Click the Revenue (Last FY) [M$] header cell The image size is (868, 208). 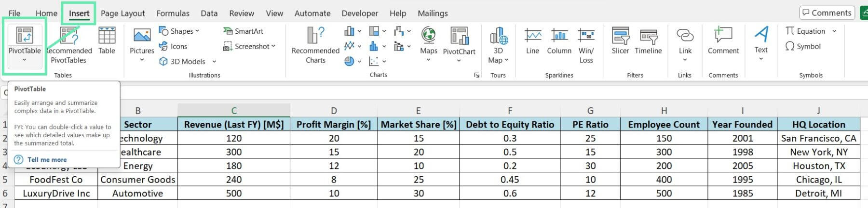234,124
